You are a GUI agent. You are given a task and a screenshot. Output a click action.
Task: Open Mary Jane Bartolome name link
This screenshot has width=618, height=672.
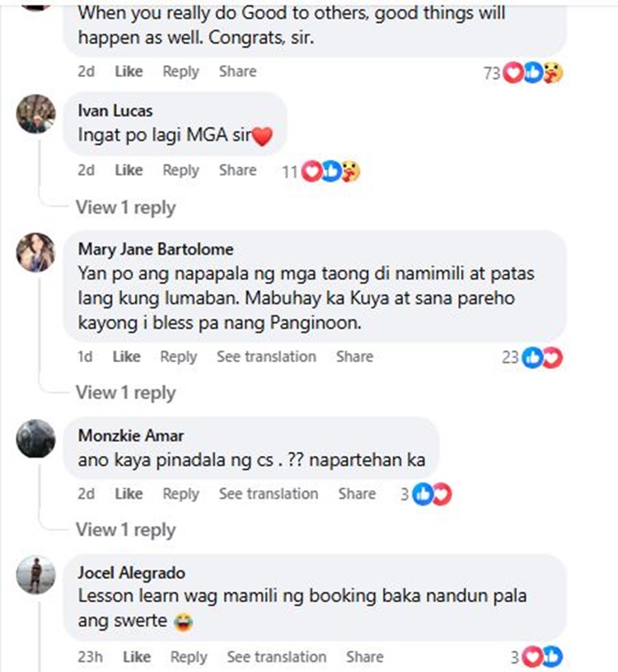156,249
